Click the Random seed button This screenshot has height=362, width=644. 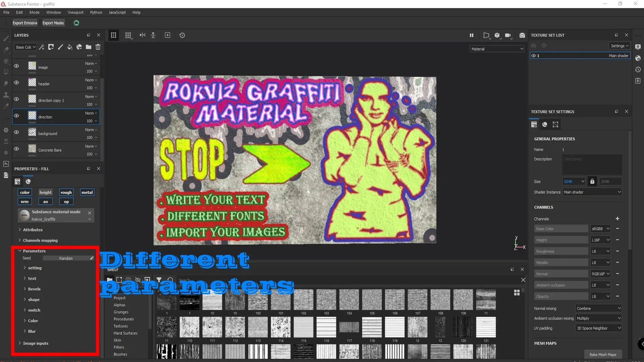pyautogui.click(x=66, y=258)
